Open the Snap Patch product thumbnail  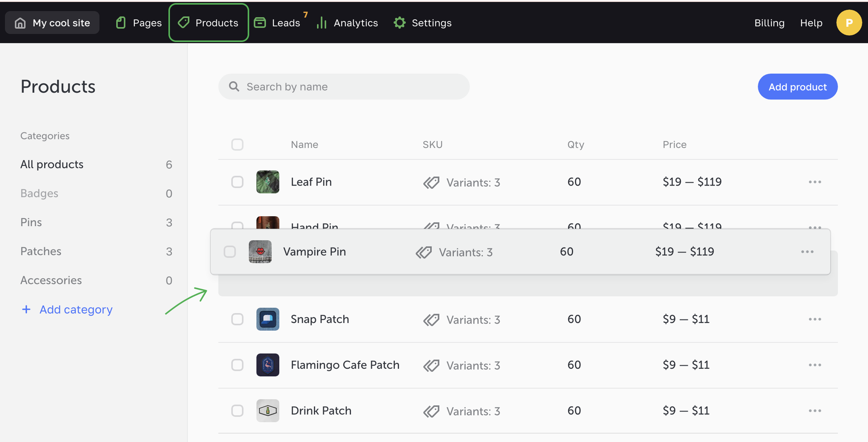click(268, 319)
